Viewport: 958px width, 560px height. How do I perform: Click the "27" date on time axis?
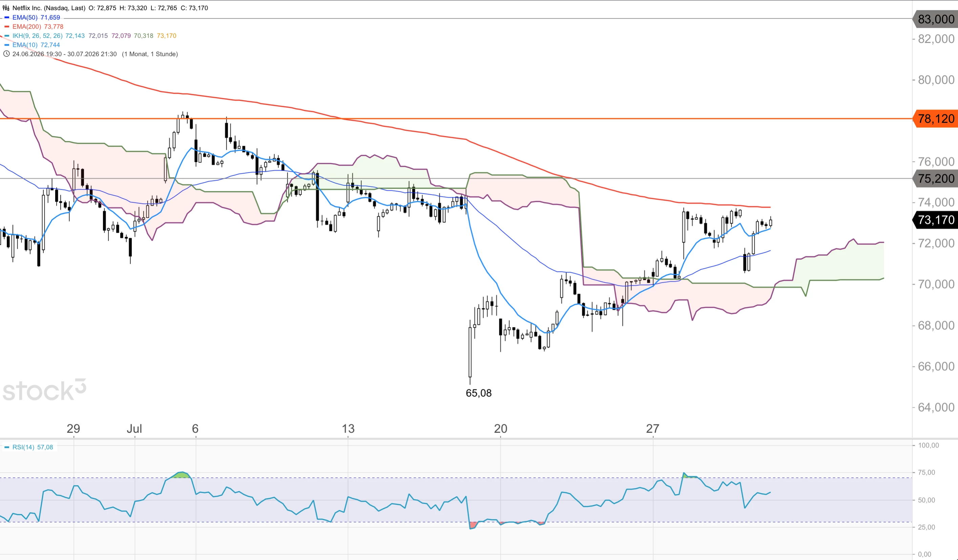click(x=653, y=429)
